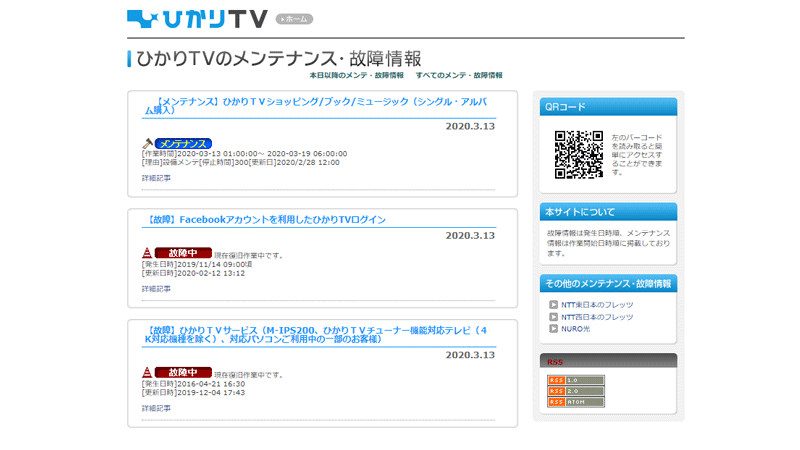Viewport: 800px width, 450px height.
Task: Click 作業時間 2020-03-13 01:00:00 line
Action: click(x=244, y=154)
